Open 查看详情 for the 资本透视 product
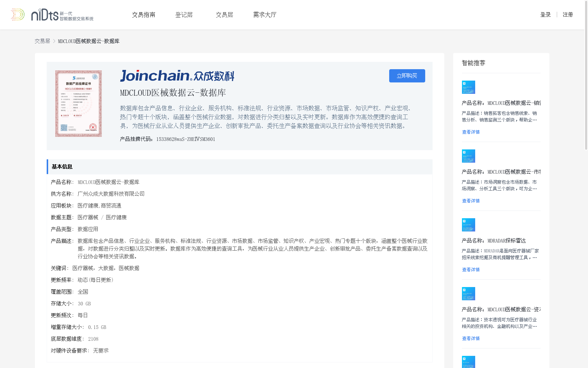The width and height of the screenshot is (588, 368). point(471,339)
